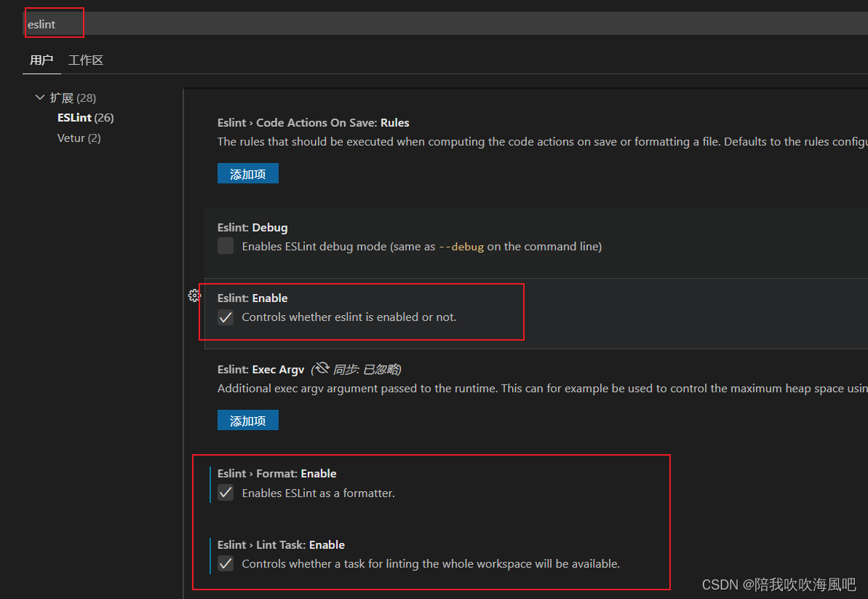Click 添加项 under Code Actions On Save Rules

[x=247, y=173]
